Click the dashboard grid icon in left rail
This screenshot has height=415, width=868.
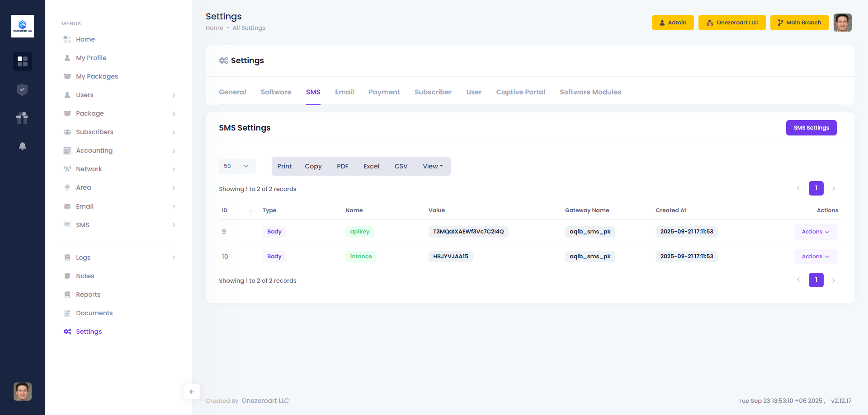pos(22,61)
